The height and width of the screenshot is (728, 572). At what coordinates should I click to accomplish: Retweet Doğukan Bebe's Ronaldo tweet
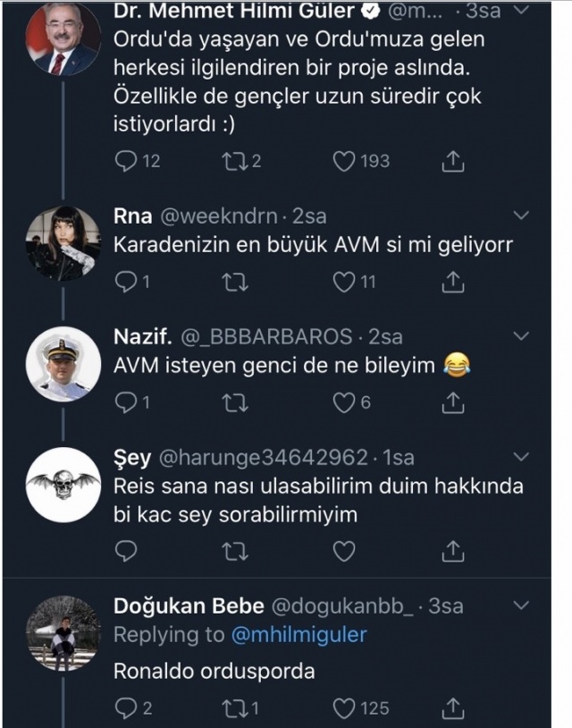234,708
